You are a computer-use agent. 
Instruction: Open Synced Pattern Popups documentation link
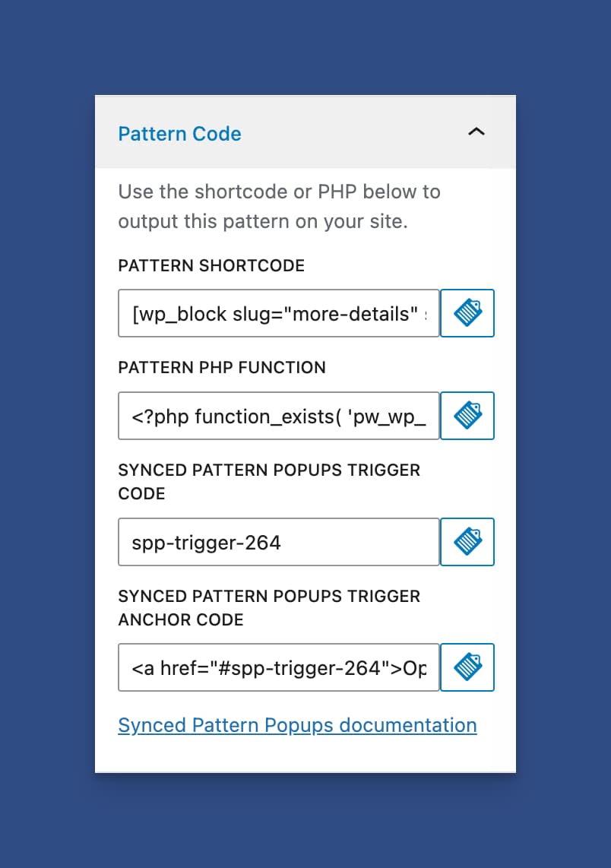click(297, 725)
